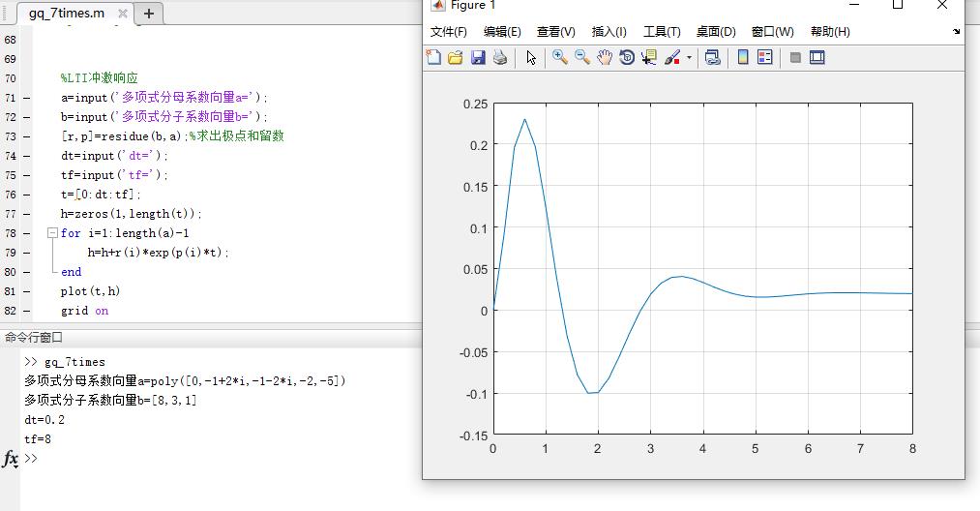
Task: Open the 窗口(W) menu
Action: tap(773, 31)
